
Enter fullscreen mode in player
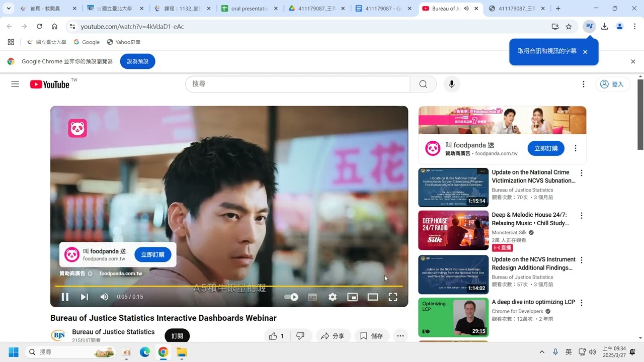[x=393, y=297]
